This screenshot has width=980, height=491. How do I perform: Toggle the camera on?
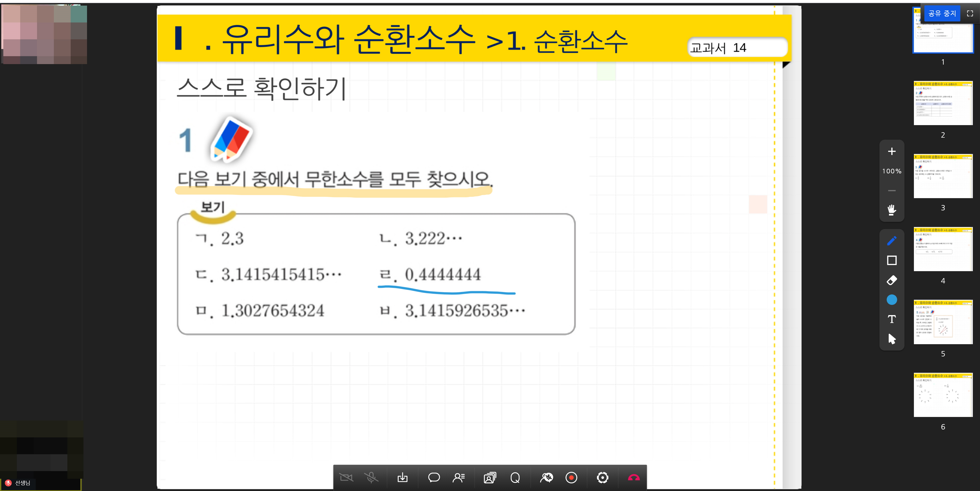click(x=347, y=478)
